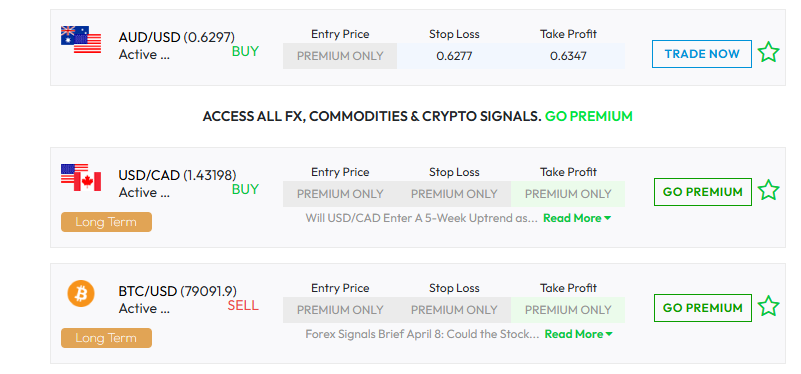The width and height of the screenshot is (801, 374).
Task: Click GO PREMIUM button for USD/CAD
Action: (702, 192)
